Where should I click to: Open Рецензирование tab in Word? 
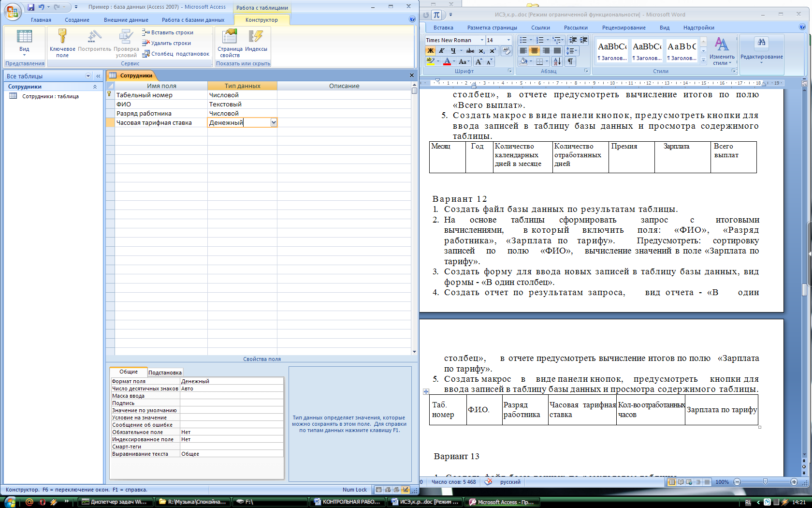(623, 28)
